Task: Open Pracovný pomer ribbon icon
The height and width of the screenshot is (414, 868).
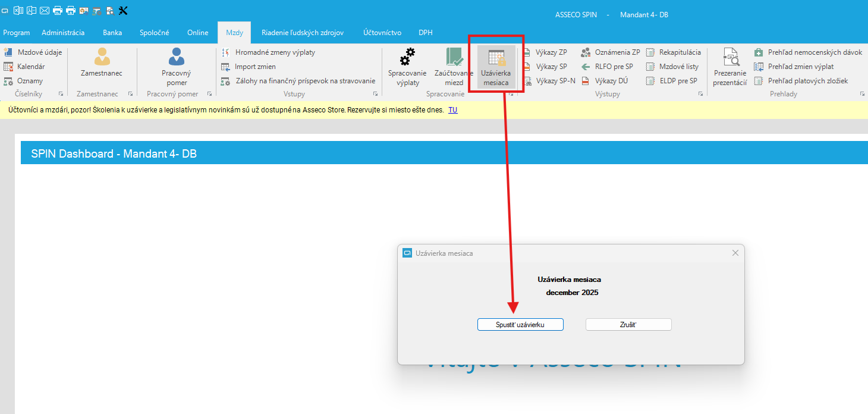Action: [177, 57]
